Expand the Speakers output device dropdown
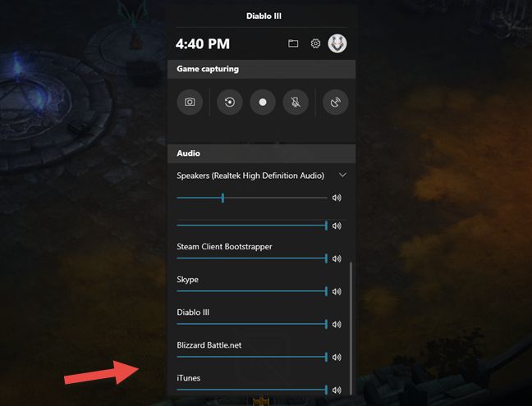Screen dimensions: 532x406 tap(342, 176)
